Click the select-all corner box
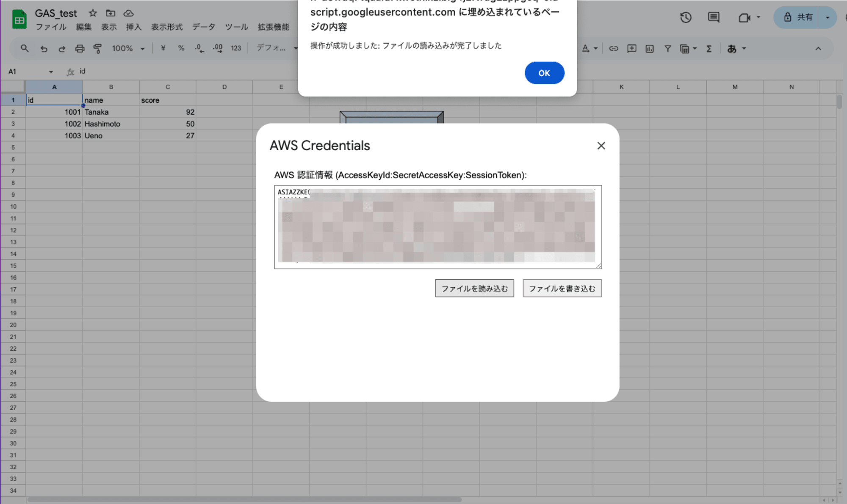The image size is (847, 504). click(13, 87)
